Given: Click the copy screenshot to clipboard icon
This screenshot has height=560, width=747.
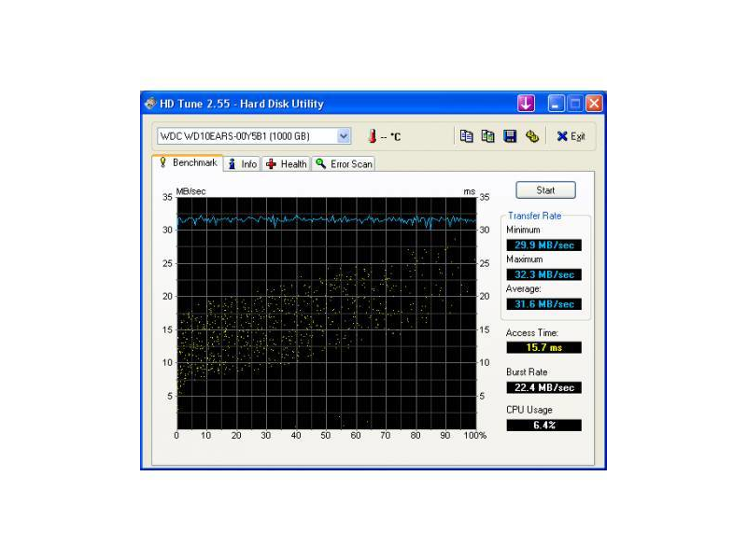Looking at the screenshot, I should (487, 136).
